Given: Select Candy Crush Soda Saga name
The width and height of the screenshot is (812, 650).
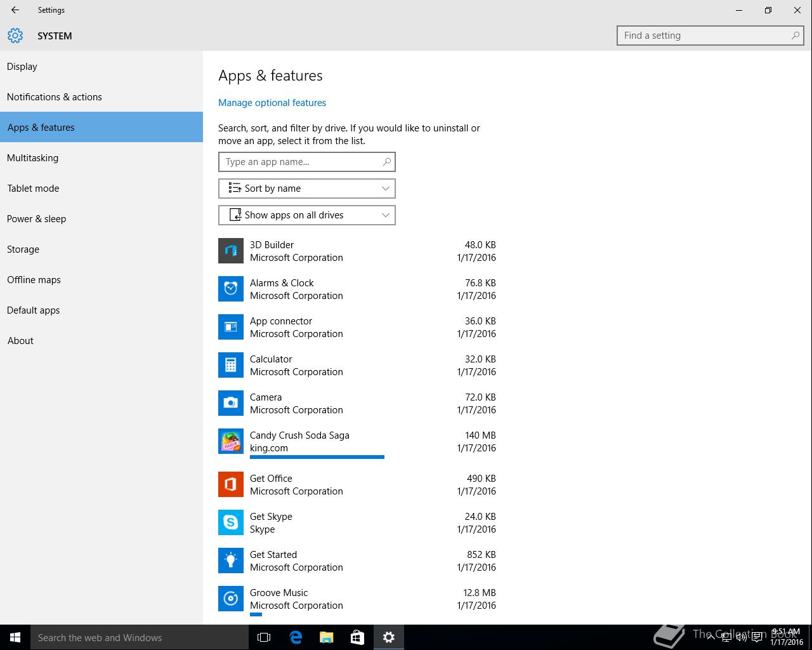Looking at the screenshot, I should (x=299, y=435).
